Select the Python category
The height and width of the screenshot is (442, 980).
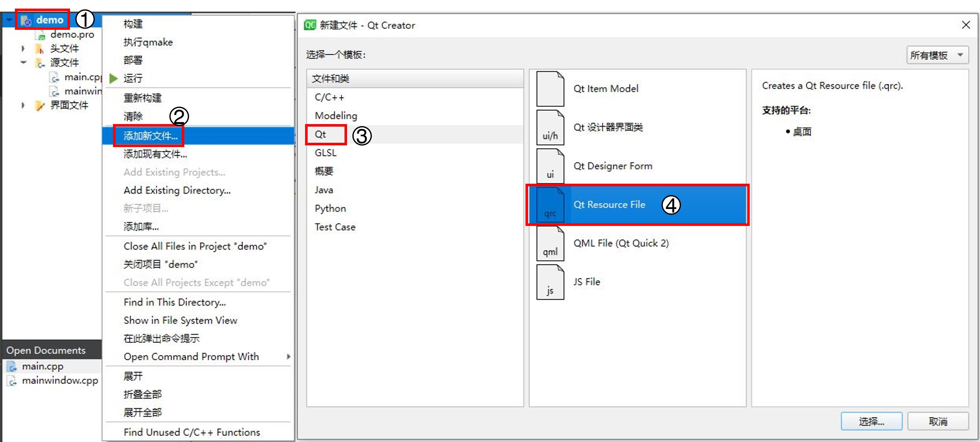[415, 208]
